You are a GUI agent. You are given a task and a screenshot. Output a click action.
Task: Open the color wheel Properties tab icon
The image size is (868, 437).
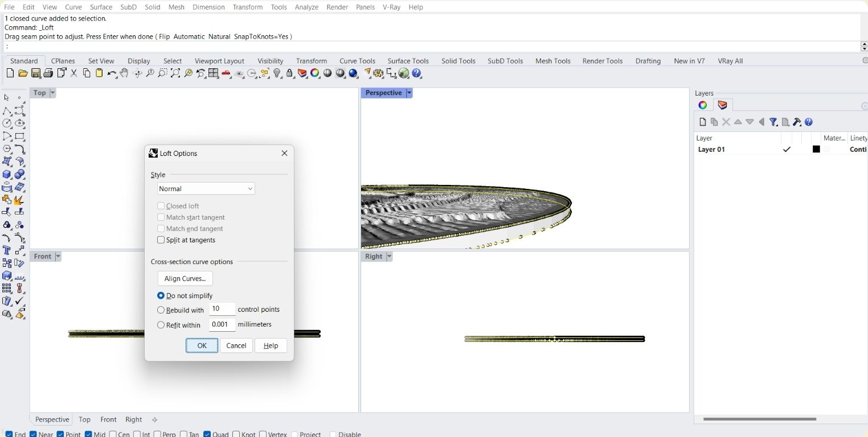tap(703, 105)
